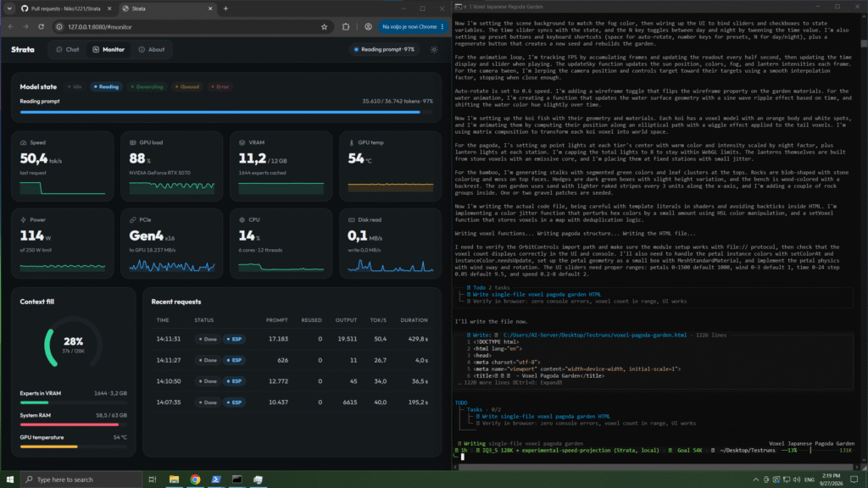
Task: Open the Chrome profile avatar icon
Action: [368, 26]
